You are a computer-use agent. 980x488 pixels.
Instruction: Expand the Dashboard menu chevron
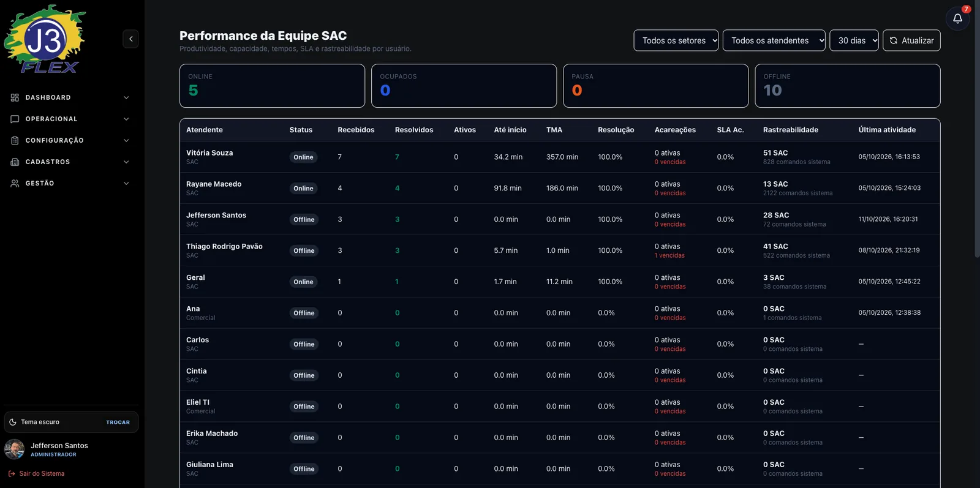(126, 97)
